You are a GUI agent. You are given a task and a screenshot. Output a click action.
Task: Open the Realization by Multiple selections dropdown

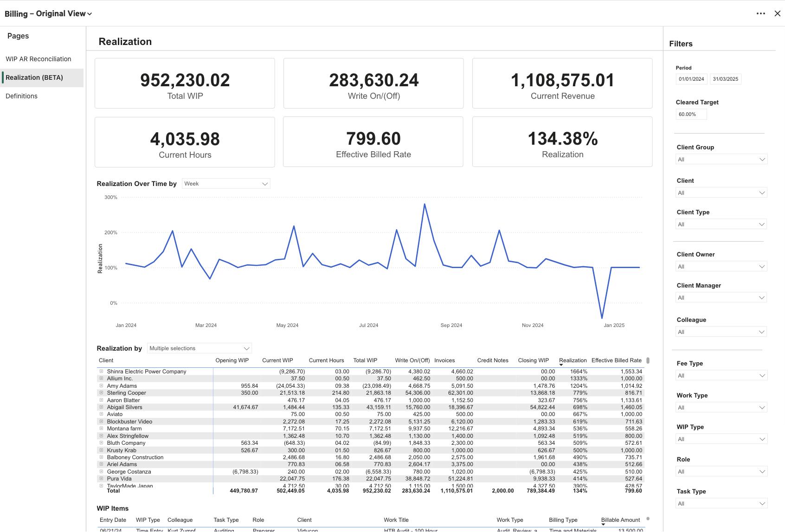click(x=199, y=348)
